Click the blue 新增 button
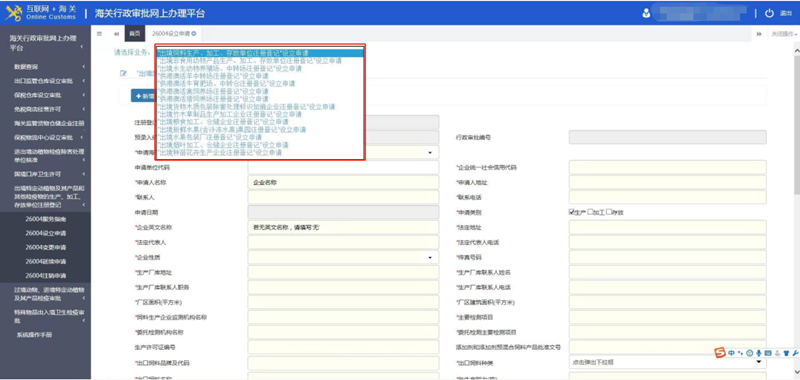 coord(143,96)
